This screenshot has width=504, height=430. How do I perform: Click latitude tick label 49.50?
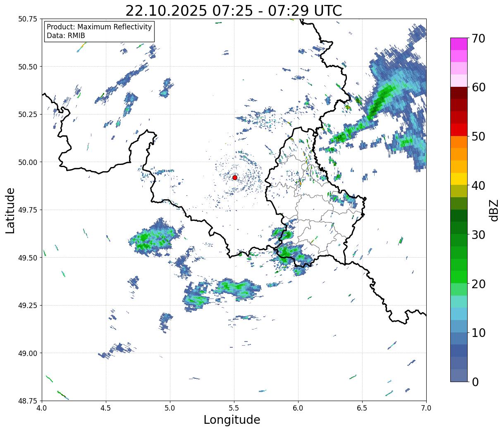coord(28,258)
